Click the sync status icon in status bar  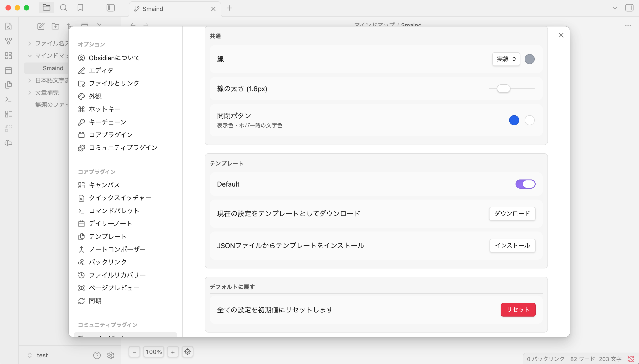coord(631,359)
